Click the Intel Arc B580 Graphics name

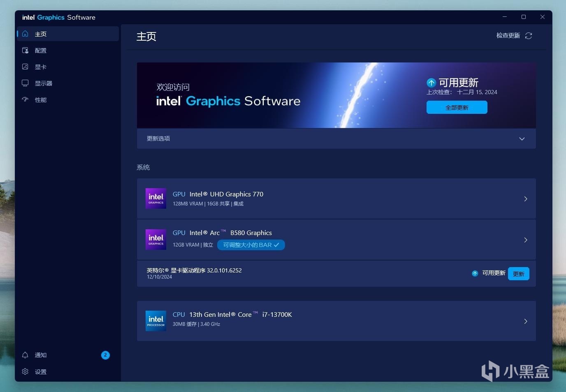231,233
